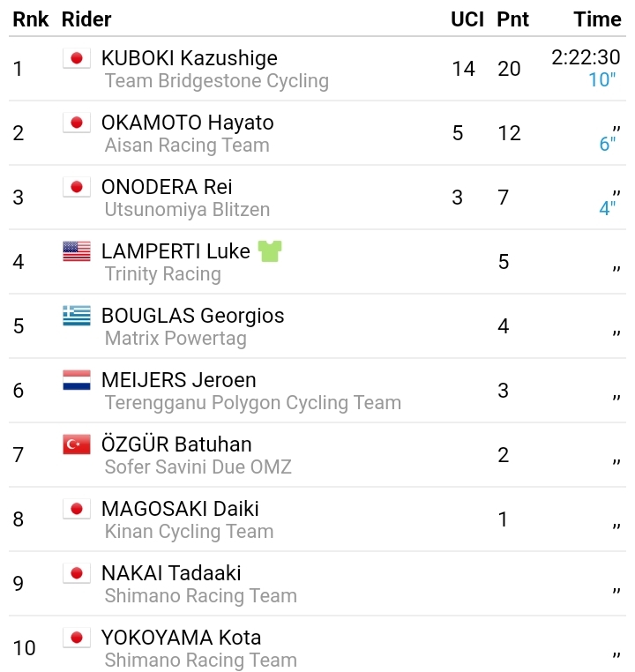The image size is (635, 672).
Task: Click the Netherlands flag beside MEIJERS Jeroen
Action: point(77,380)
